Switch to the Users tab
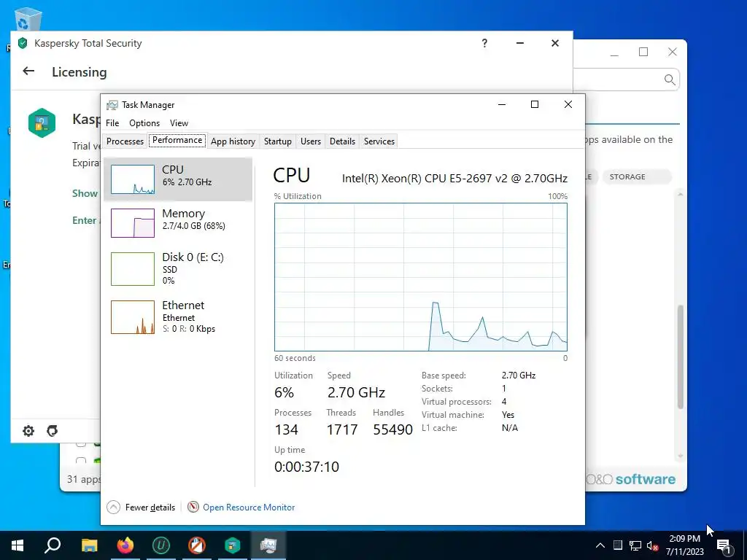This screenshot has height=560, width=747. pyautogui.click(x=311, y=141)
